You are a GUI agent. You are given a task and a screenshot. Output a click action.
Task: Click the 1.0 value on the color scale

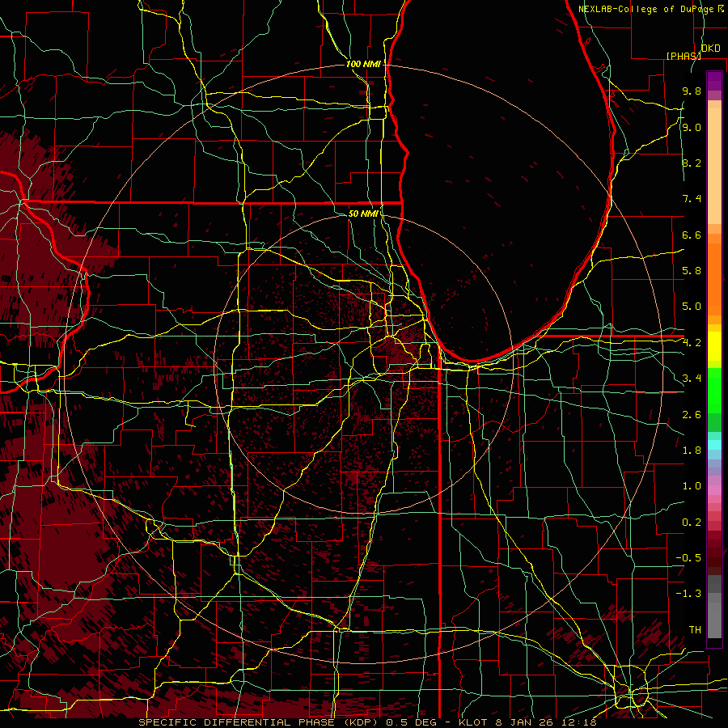pyautogui.click(x=692, y=486)
